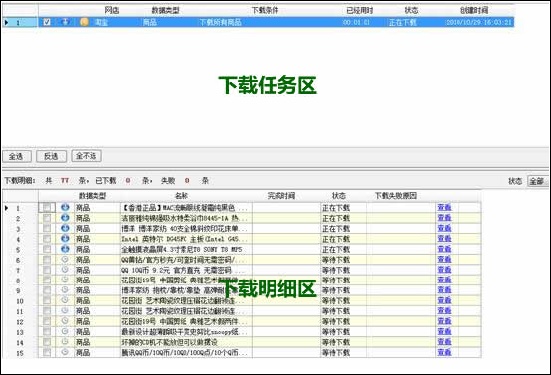Click the 全选 button

pos(17,156)
